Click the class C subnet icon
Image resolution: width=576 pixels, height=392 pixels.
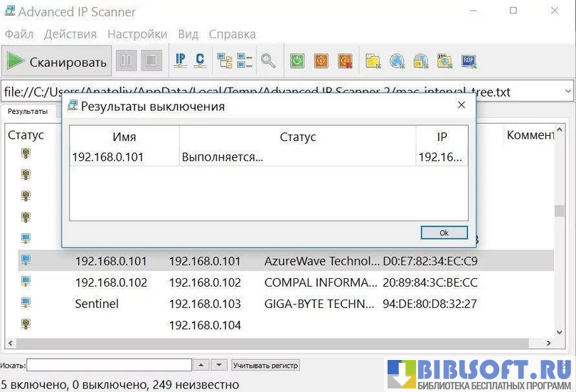pos(201,61)
